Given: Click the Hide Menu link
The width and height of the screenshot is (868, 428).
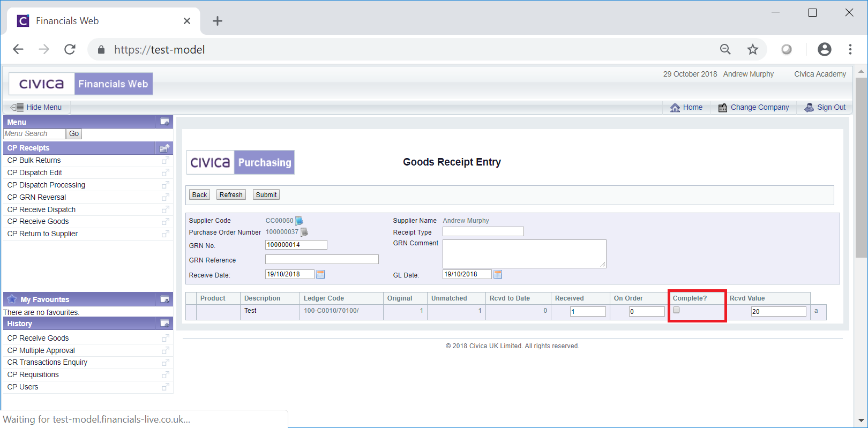Looking at the screenshot, I should coord(44,107).
